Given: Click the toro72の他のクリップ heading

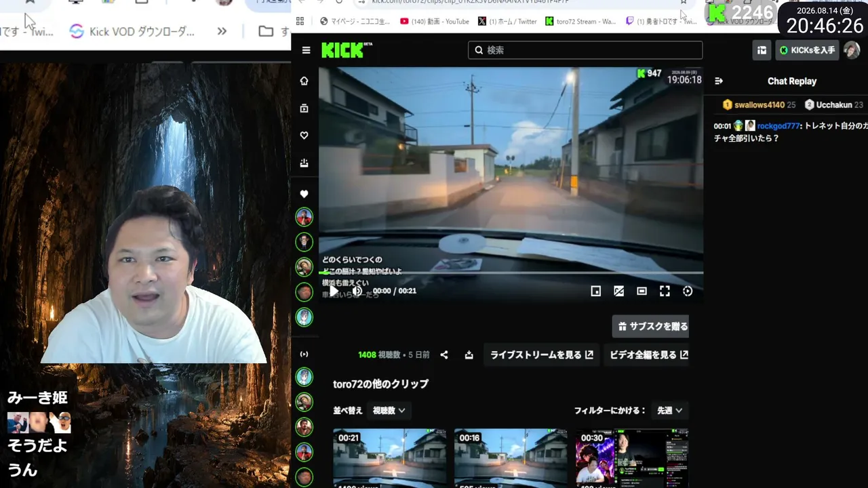Looking at the screenshot, I should [x=381, y=384].
